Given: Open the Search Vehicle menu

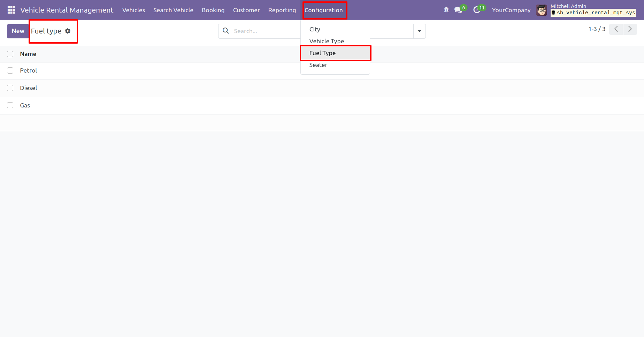Looking at the screenshot, I should click(x=173, y=10).
